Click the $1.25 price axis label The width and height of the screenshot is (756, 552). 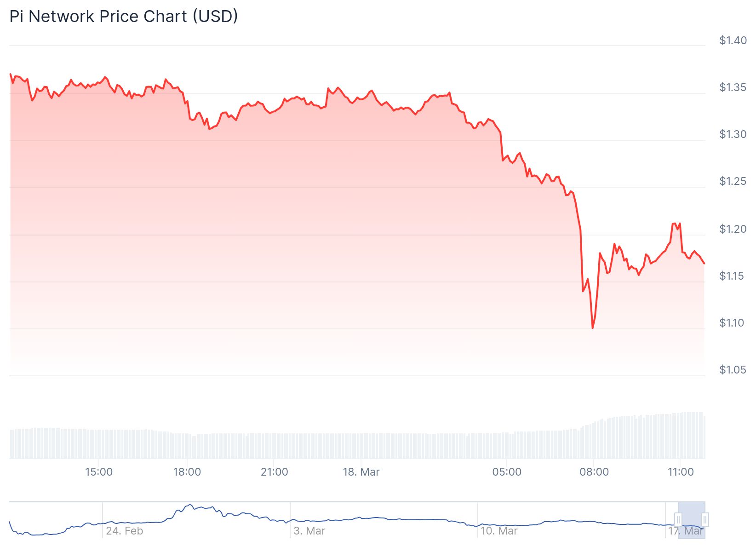(733, 181)
